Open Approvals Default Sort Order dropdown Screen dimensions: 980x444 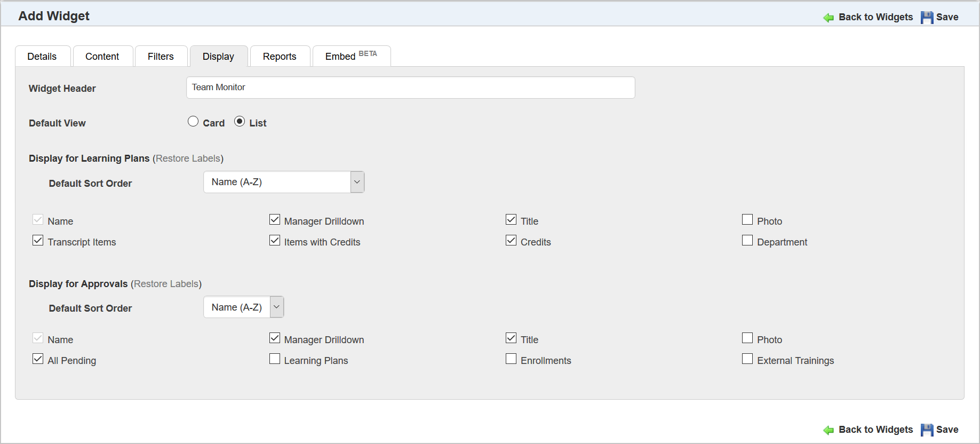[243, 307]
